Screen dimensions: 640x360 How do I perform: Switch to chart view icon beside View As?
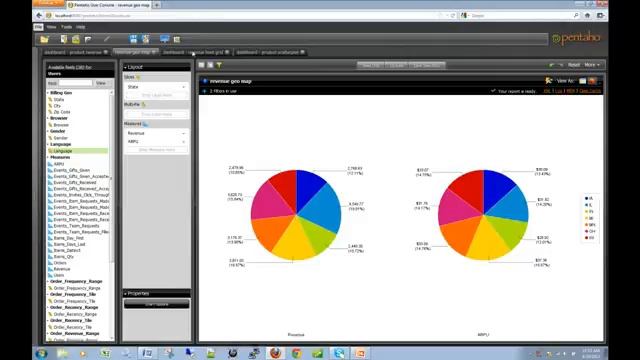[x=592, y=81]
